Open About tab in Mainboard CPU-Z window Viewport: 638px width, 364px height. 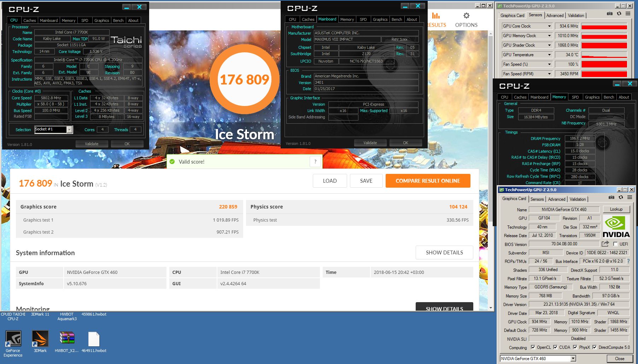(x=412, y=19)
